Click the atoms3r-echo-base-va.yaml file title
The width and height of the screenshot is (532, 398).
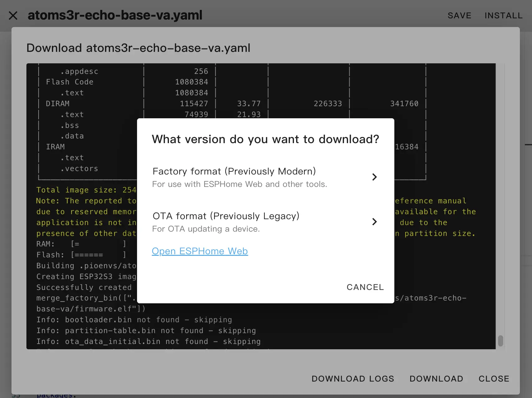[x=115, y=15]
